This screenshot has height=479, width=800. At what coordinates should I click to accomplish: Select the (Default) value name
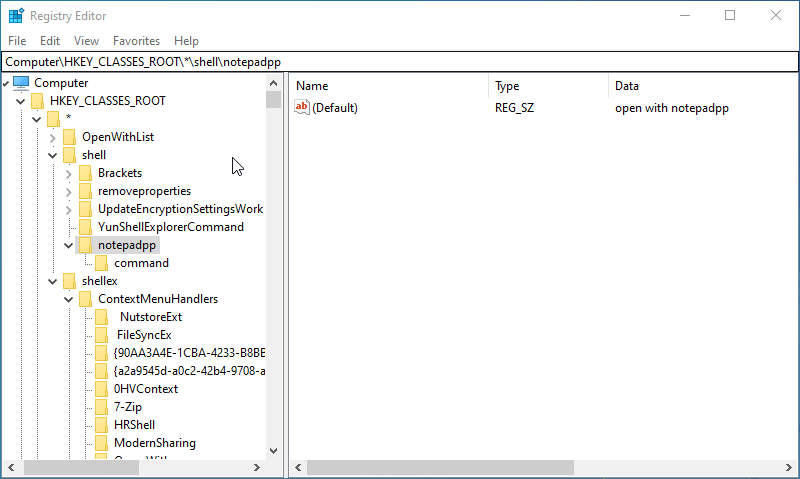(335, 108)
